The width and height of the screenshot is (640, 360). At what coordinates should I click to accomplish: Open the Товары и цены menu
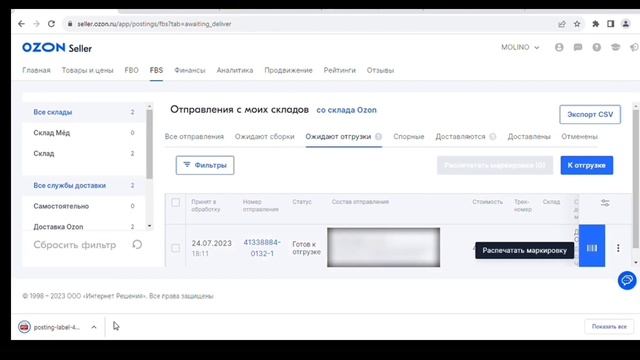click(87, 70)
